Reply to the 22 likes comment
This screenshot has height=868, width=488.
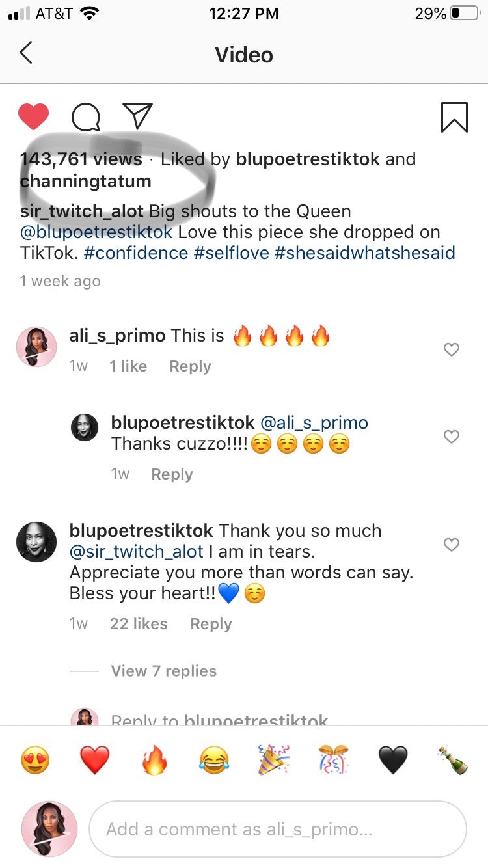211,624
